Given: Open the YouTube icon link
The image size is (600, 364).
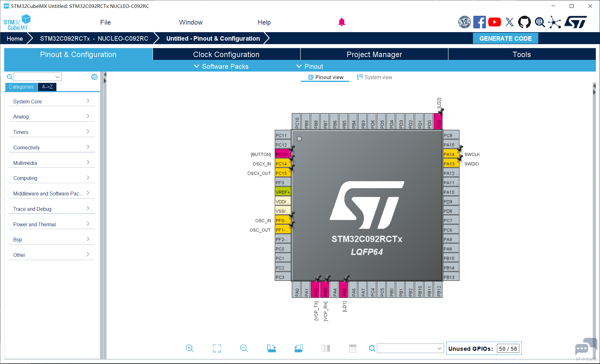Looking at the screenshot, I should click(494, 22).
